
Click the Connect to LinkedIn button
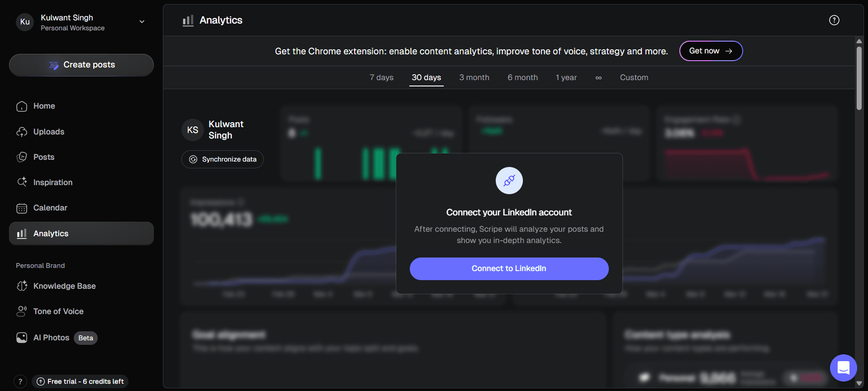click(509, 269)
